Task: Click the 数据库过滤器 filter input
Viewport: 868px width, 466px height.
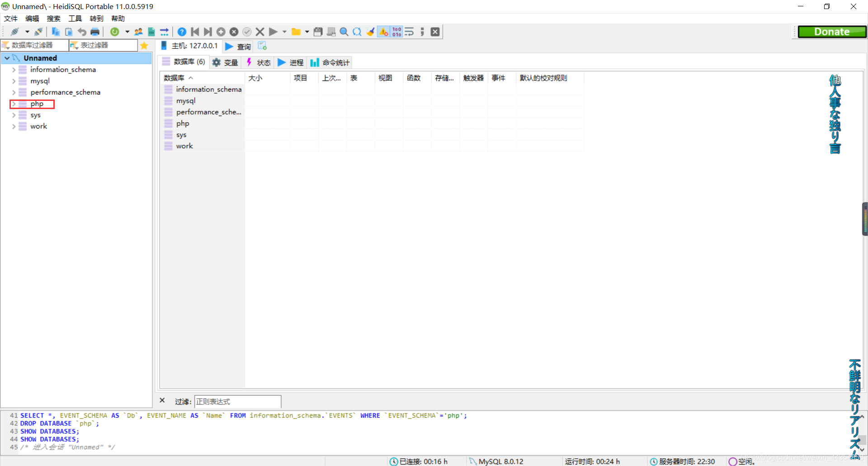Action: point(35,45)
